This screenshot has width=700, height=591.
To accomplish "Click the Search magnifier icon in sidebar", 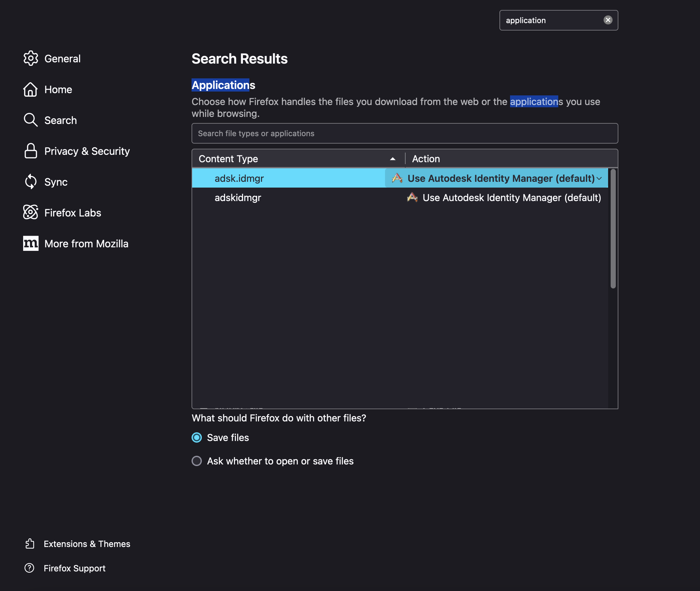I will [x=31, y=120].
